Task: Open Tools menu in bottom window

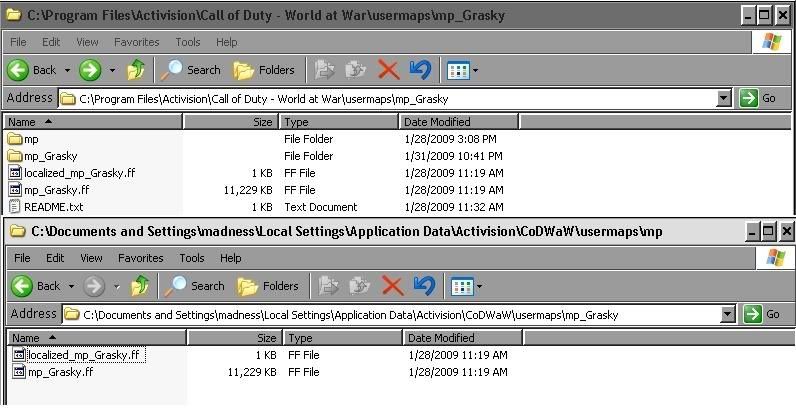Action: click(191, 258)
